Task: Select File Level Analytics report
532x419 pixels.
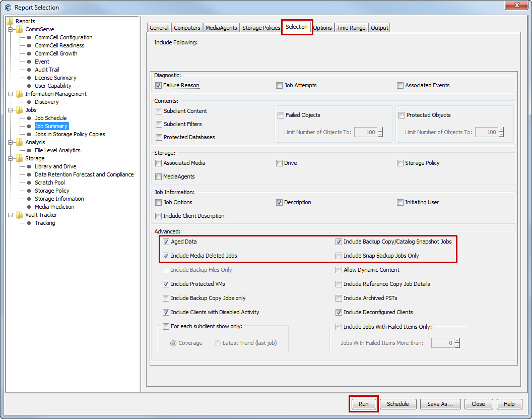Action: click(57, 150)
